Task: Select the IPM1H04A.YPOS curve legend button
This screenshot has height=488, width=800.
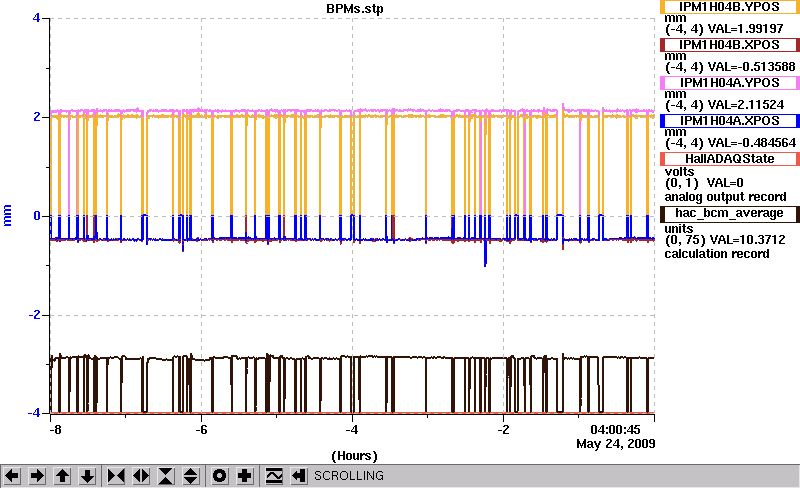Action: [x=730, y=83]
